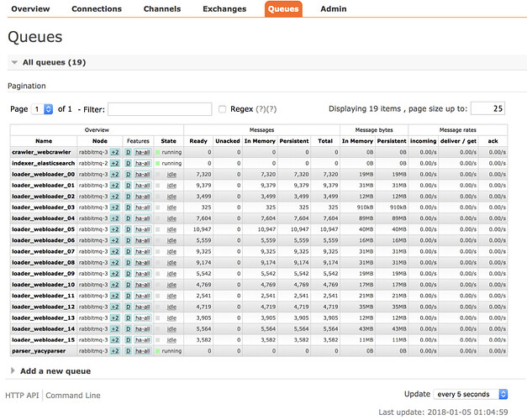Switch to the Connections tab
Image resolution: width=527 pixels, height=420 pixels.
click(97, 8)
